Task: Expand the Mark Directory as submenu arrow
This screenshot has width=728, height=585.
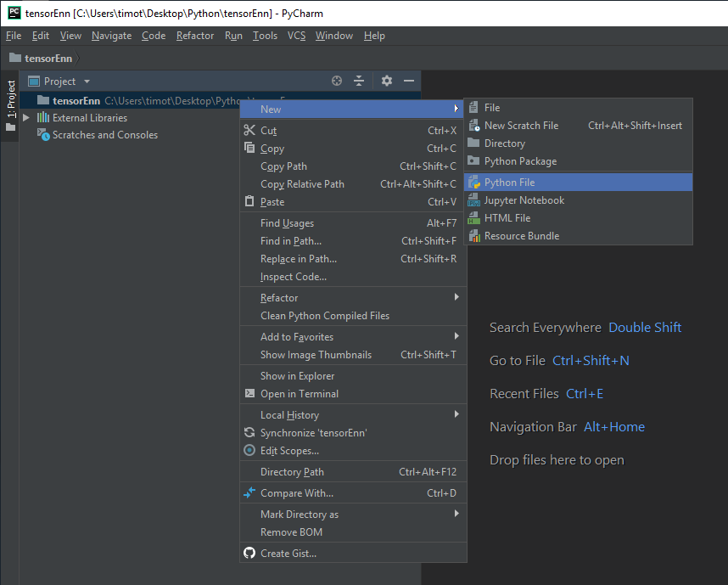Action: (x=456, y=514)
